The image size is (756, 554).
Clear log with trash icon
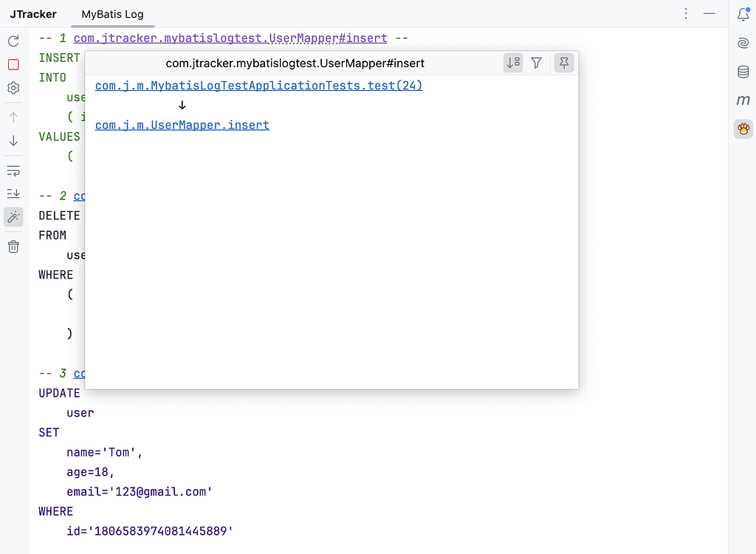(13, 247)
